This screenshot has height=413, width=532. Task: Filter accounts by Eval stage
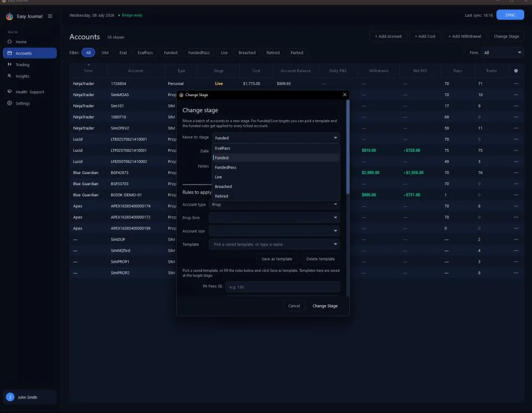coord(123,53)
